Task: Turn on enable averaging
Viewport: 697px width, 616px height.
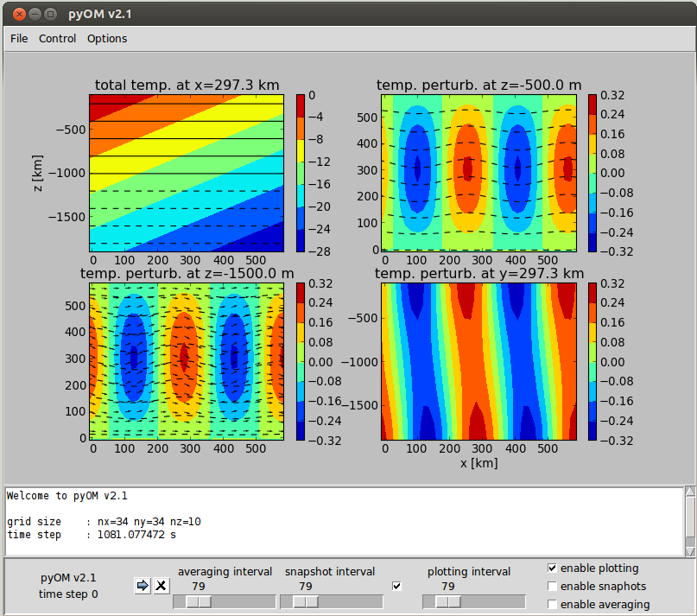Action: (553, 605)
